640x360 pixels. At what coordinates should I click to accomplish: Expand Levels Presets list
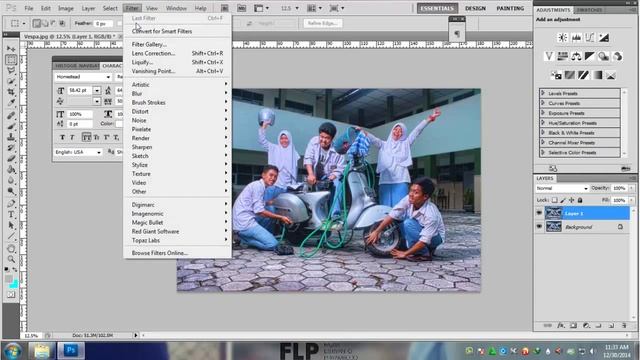pos(543,93)
